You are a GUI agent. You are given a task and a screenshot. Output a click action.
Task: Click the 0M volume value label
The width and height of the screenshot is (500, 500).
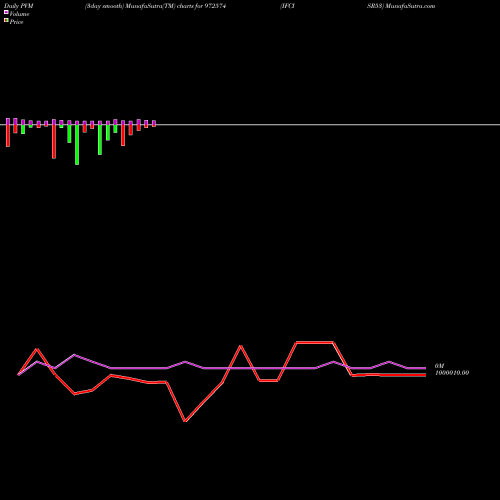pyautogui.click(x=439, y=366)
